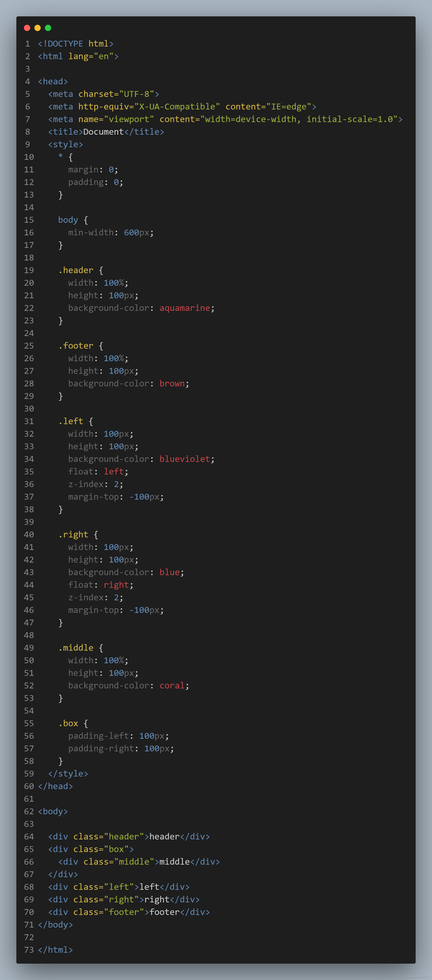Click the red close dot

27,28
